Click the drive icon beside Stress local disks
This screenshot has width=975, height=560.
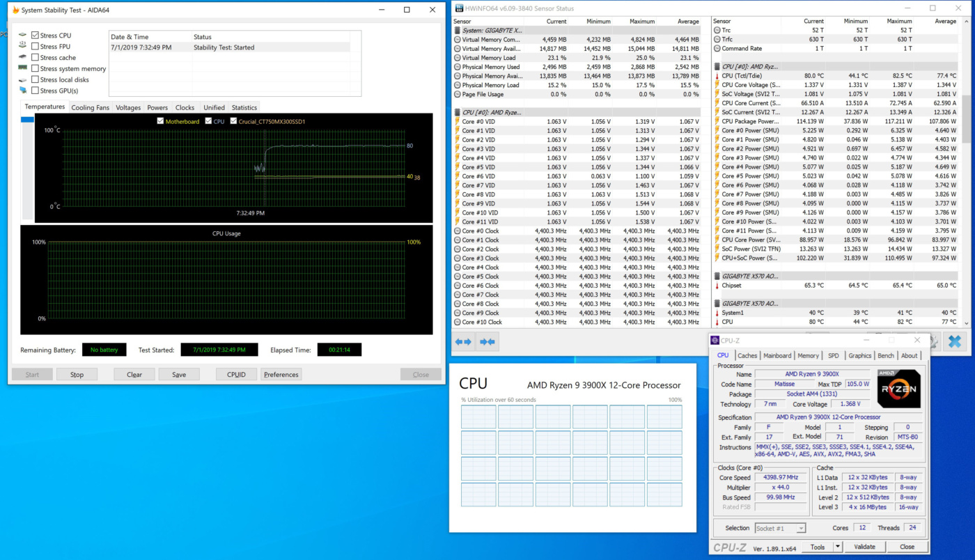(22, 79)
